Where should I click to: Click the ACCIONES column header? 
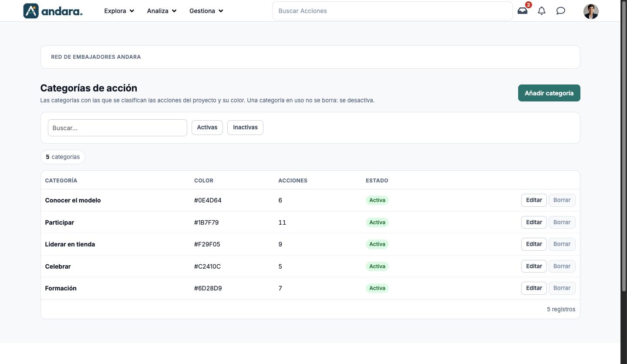[293, 180]
